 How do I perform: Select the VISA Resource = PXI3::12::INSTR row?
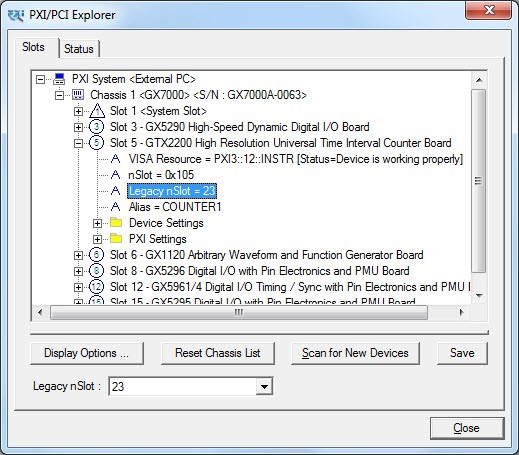tap(296, 159)
